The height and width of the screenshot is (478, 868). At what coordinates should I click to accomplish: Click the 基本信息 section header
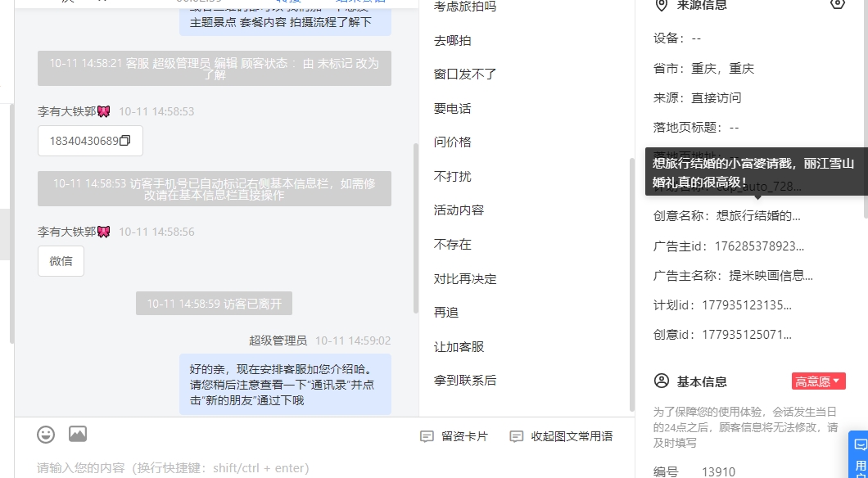point(702,381)
